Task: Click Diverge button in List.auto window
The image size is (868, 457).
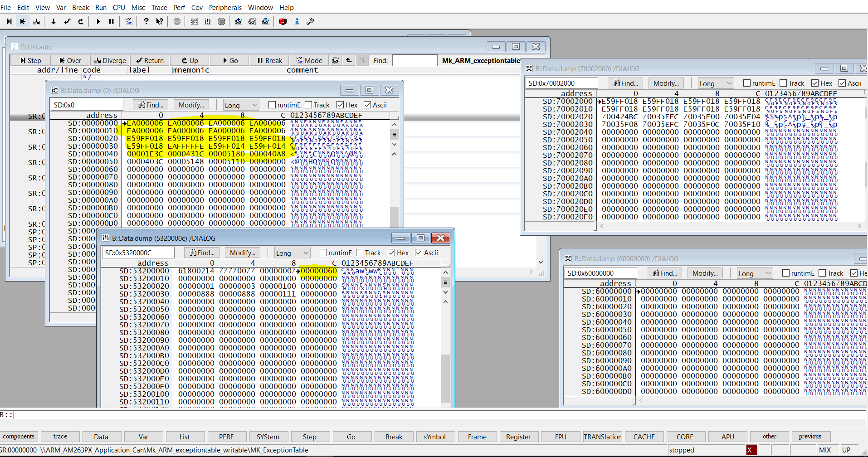Action: click(x=110, y=60)
